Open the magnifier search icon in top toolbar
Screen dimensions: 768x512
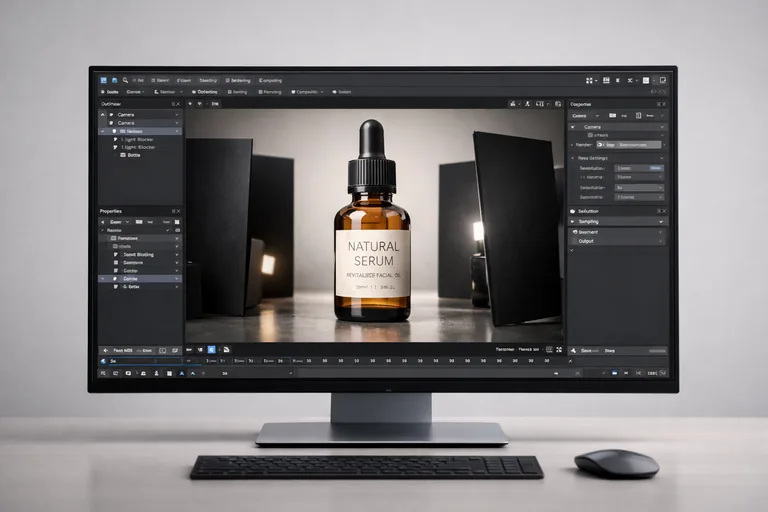point(125,80)
